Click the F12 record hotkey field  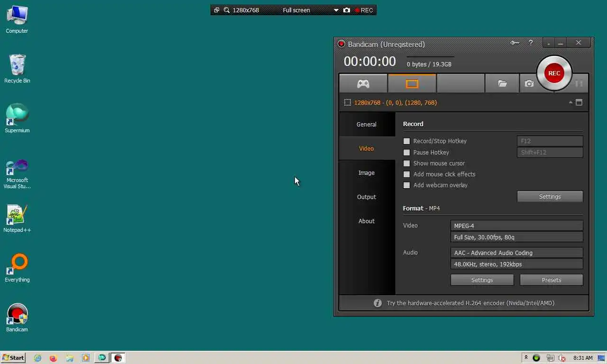550,141
